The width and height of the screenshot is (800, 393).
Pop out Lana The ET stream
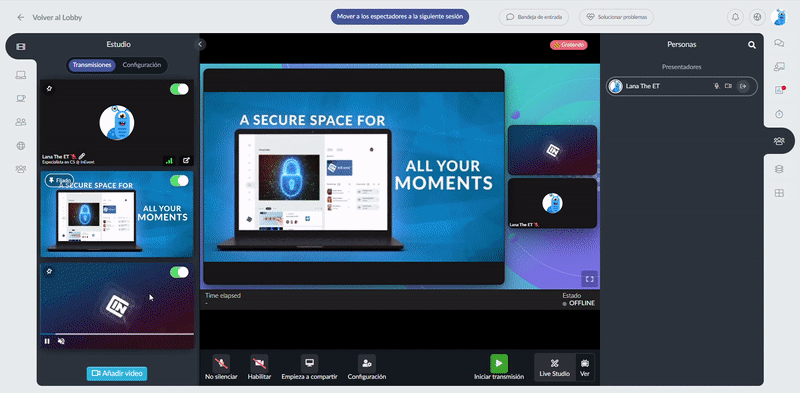(186, 160)
